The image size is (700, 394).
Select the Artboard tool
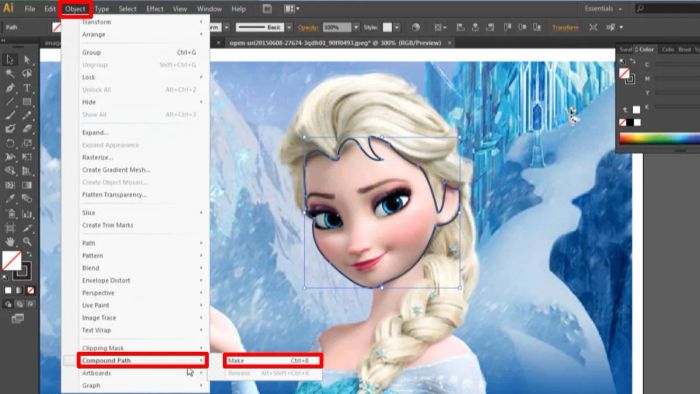point(10,228)
